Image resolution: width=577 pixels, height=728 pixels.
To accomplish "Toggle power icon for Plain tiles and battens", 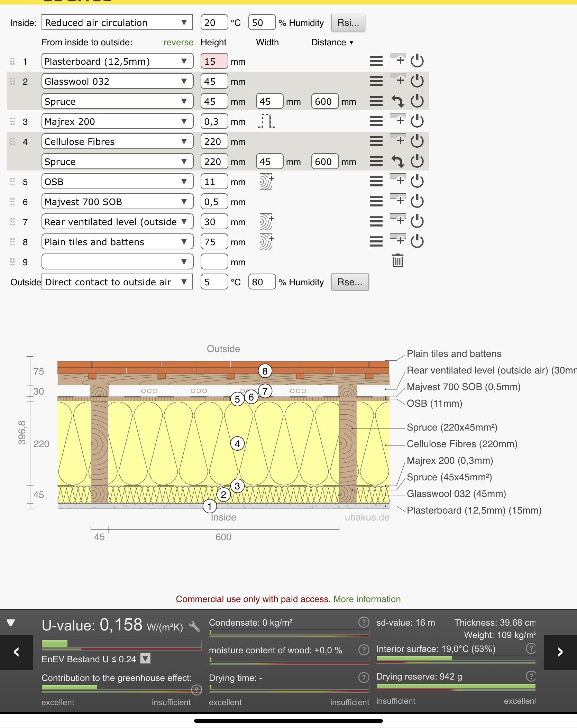I will (x=417, y=241).
